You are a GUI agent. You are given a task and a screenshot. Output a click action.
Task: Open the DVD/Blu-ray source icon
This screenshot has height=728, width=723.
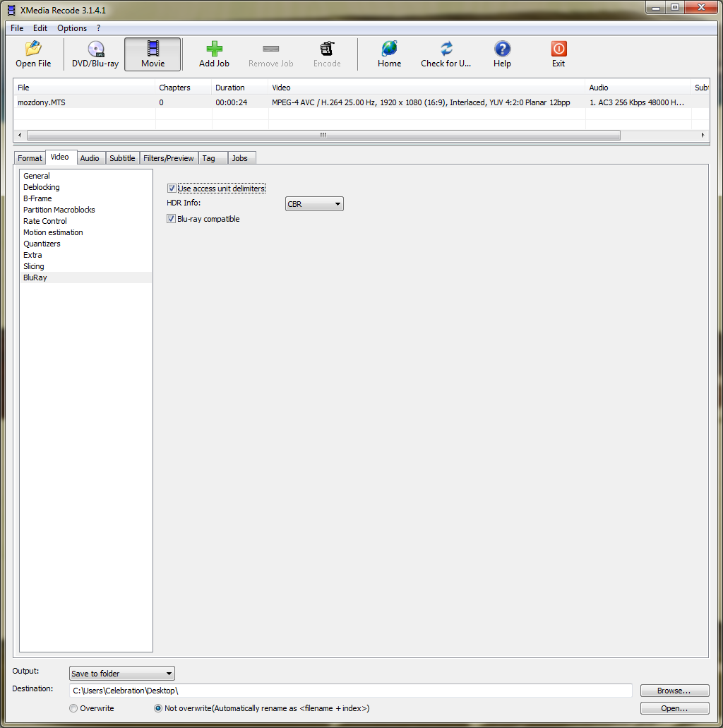(x=95, y=48)
